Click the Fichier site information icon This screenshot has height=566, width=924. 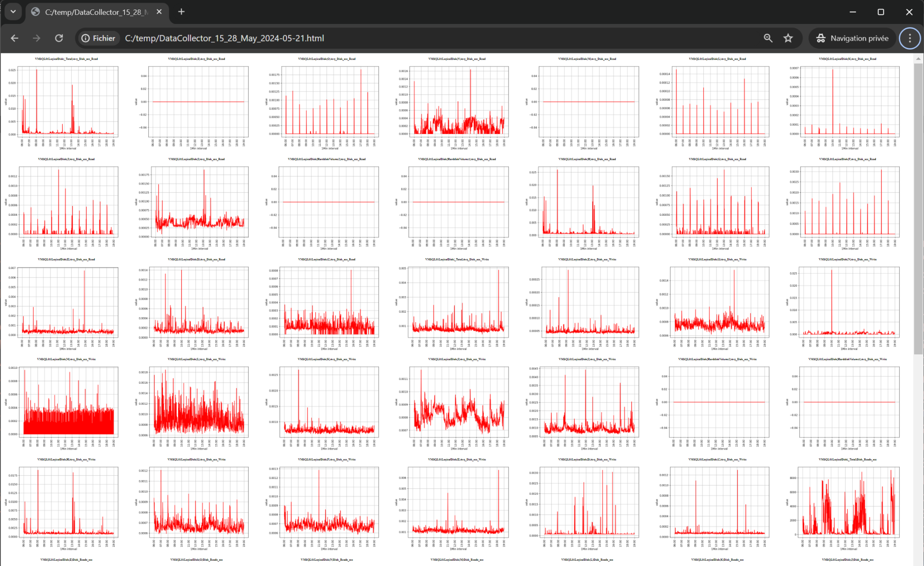[98, 38]
